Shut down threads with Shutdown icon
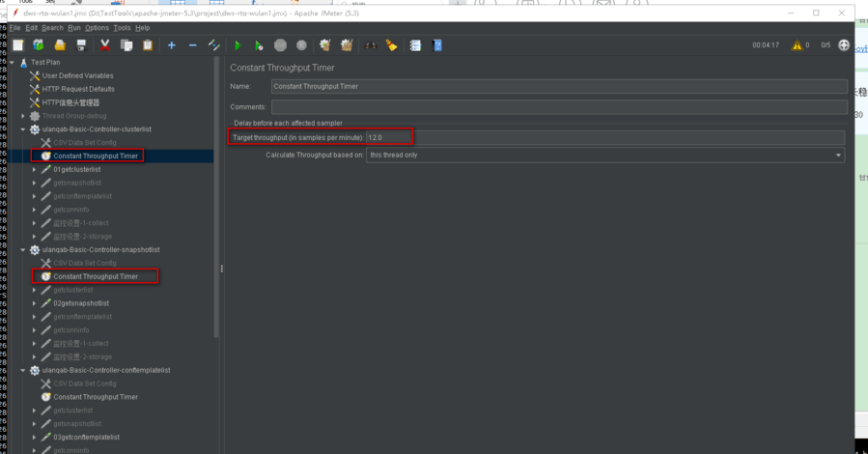This screenshot has width=868, height=454. coord(301,45)
